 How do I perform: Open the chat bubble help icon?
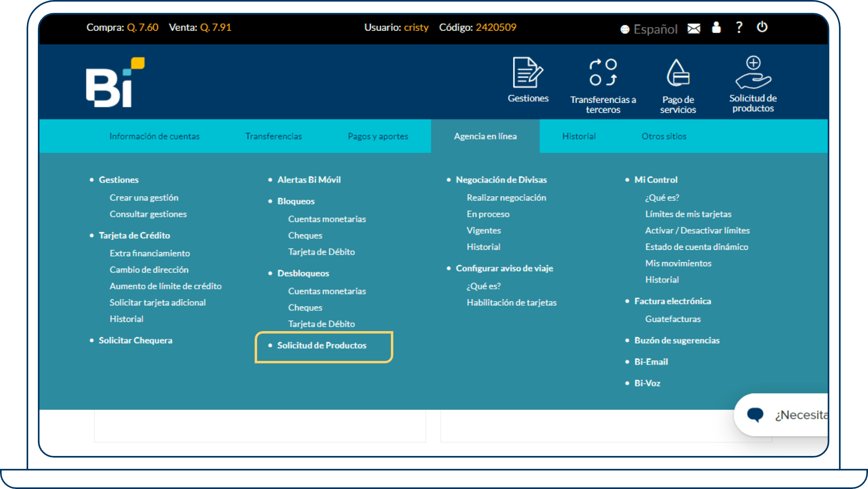[x=755, y=414]
